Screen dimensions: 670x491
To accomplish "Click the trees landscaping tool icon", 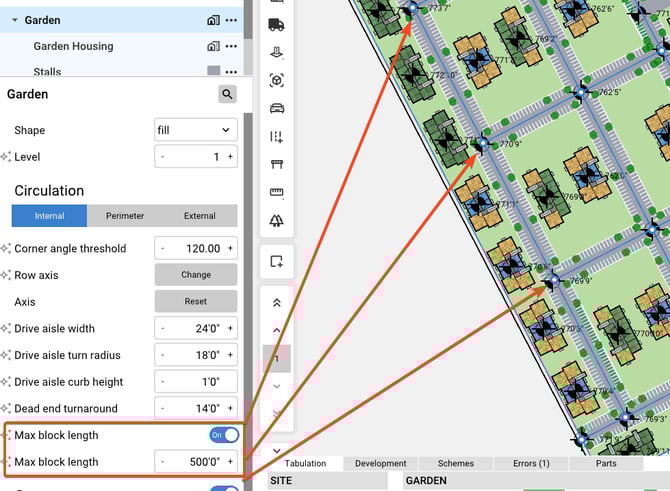I will (x=277, y=220).
